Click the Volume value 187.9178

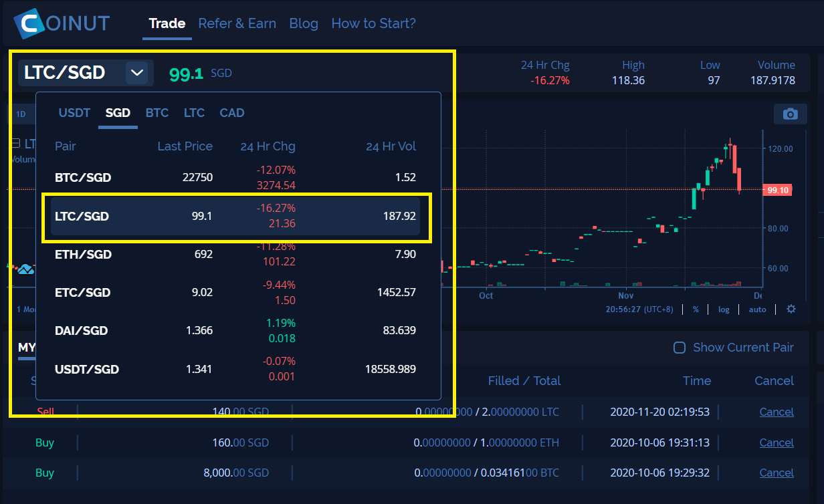tap(772, 81)
